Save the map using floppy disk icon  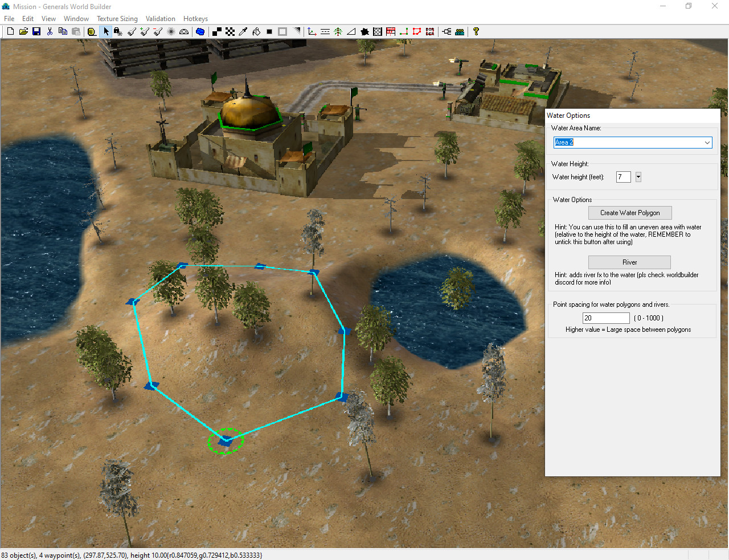[x=36, y=31]
